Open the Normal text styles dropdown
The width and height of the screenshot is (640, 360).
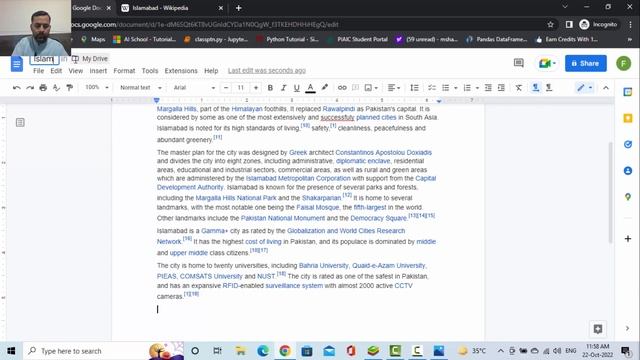141,87
